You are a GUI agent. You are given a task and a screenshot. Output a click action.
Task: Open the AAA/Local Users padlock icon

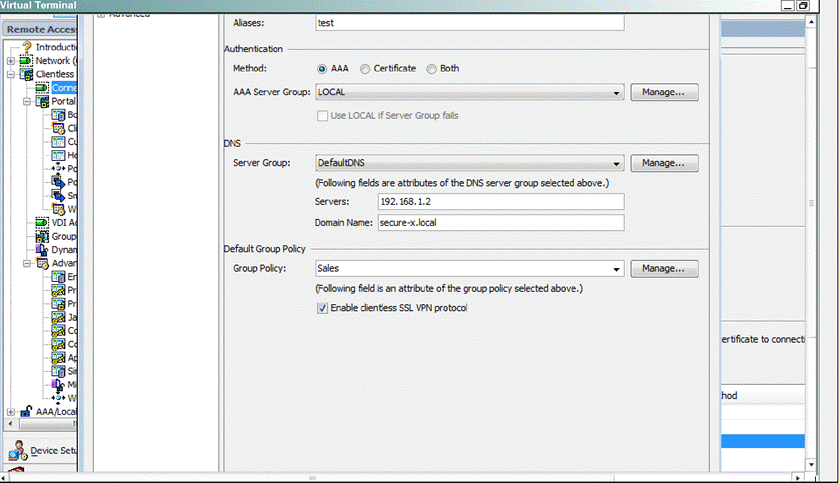[x=27, y=411]
